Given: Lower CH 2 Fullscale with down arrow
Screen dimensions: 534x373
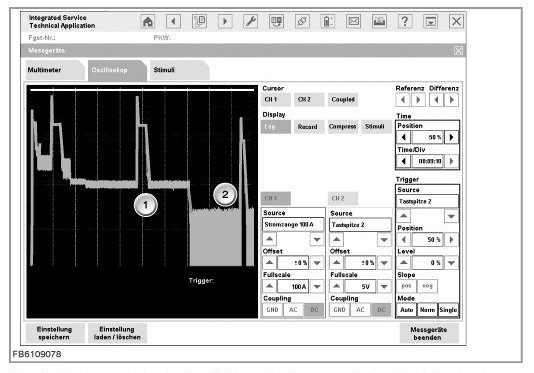Looking at the screenshot, I should (384, 286).
